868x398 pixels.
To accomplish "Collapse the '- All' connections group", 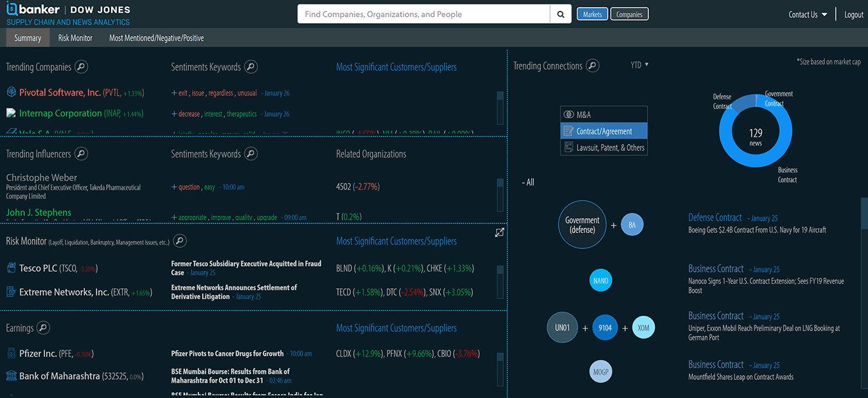I will tap(528, 182).
